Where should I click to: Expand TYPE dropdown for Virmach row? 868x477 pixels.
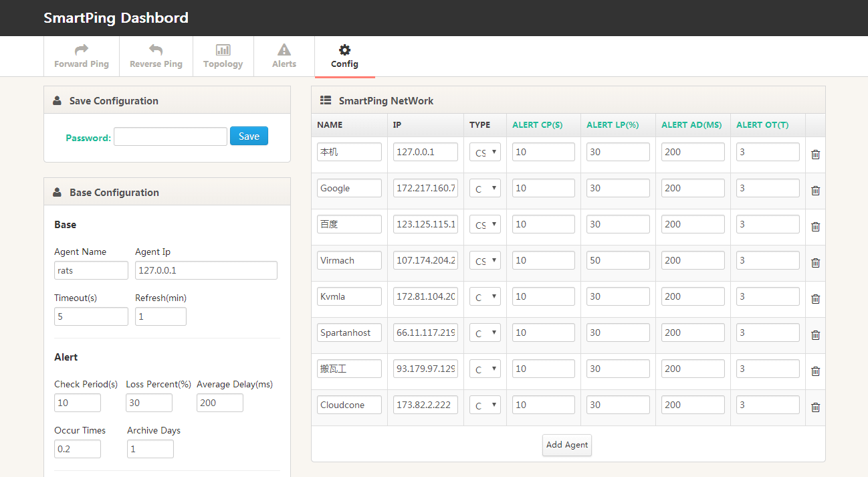click(x=485, y=260)
